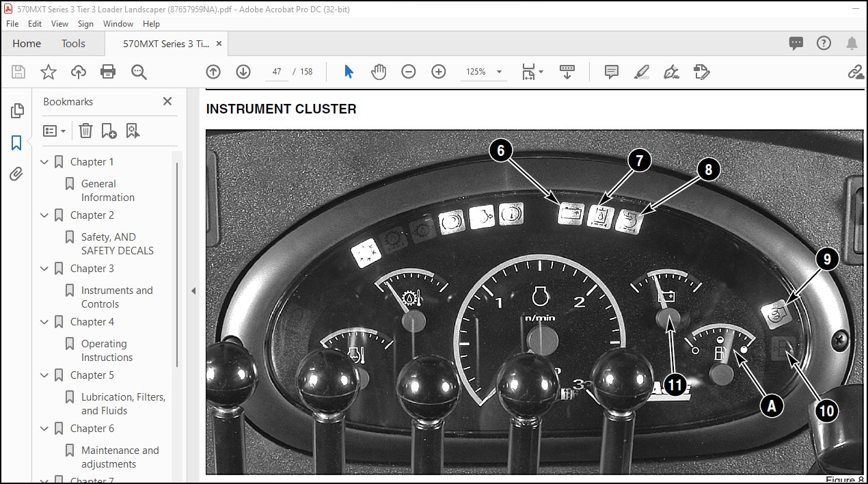Click the instrument cluster figure image
The height and width of the screenshot is (484, 868).
click(x=534, y=301)
